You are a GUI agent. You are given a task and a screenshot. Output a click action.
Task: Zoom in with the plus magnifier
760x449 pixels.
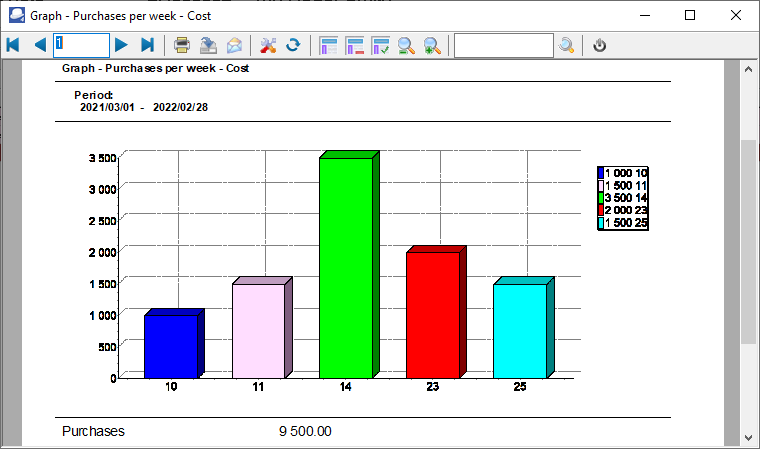[x=432, y=46]
